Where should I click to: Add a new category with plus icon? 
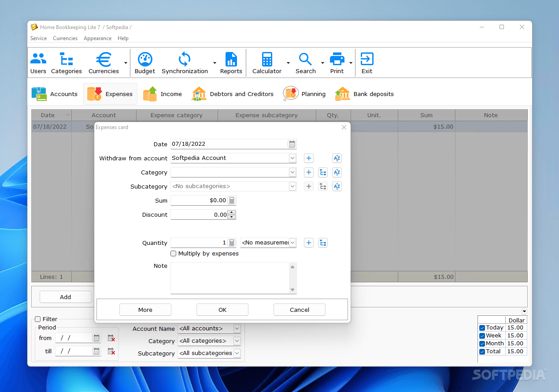(309, 172)
